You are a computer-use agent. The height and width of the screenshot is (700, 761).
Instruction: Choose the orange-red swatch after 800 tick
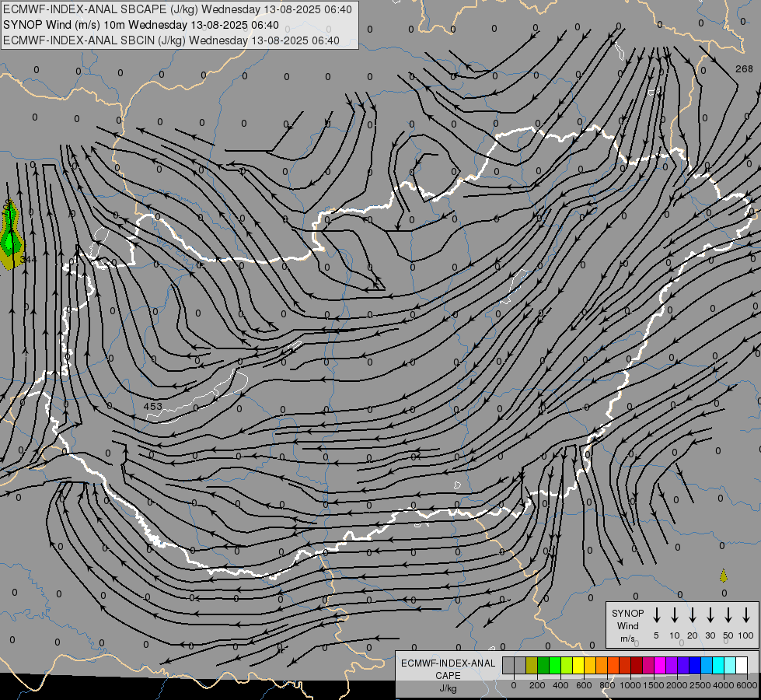coord(613,666)
